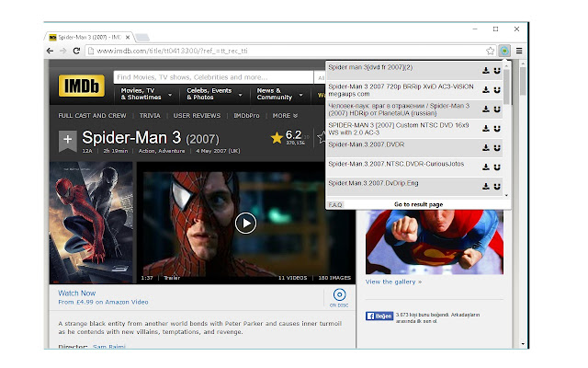Image resolution: width=588 pixels, height=368 pixels.
Task: Open FULL CAST AND CREW
Action: coord(92,116)
